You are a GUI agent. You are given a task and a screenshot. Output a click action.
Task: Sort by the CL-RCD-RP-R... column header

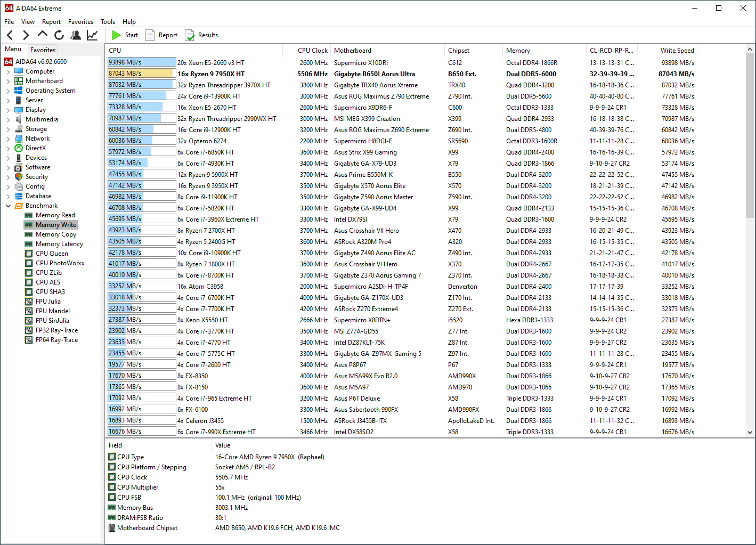tap(612, 51)
